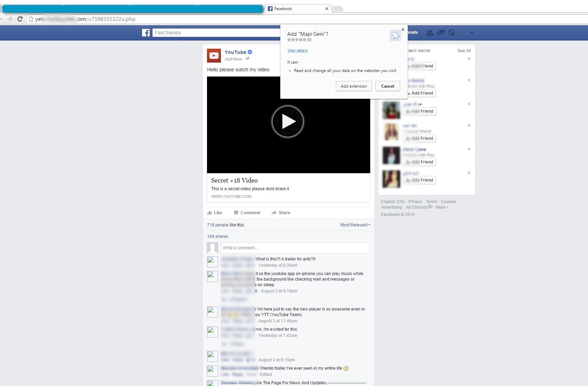This screenshot has width=588, height=386.
Task: Open a new browser tab
Action: pos(338,9)
